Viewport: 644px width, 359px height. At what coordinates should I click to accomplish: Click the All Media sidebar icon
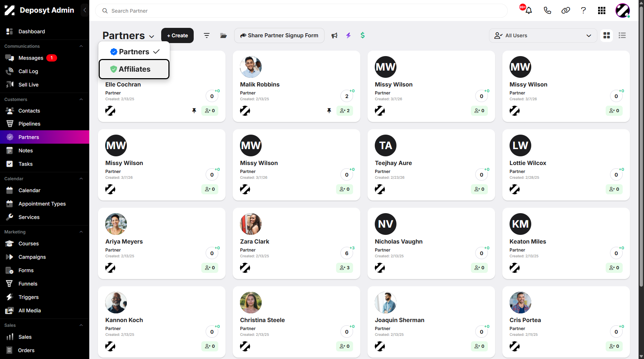[10, 311]
